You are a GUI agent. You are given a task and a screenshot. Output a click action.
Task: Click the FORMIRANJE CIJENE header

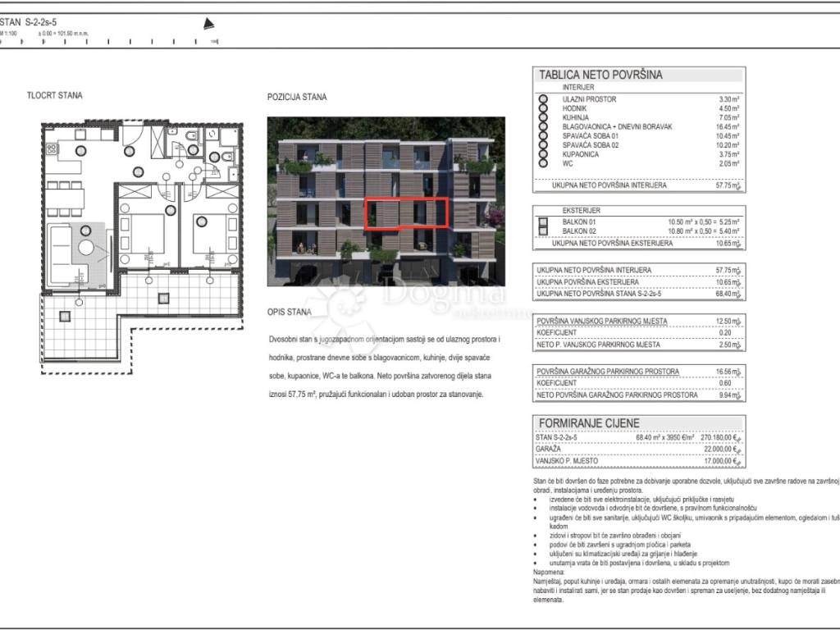click(589, 423)
